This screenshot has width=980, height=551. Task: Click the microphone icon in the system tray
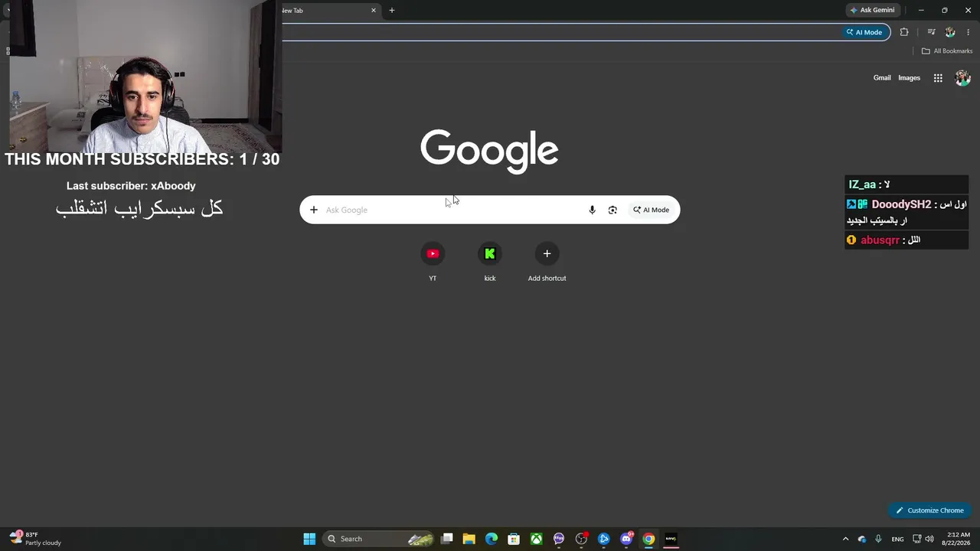878,539
